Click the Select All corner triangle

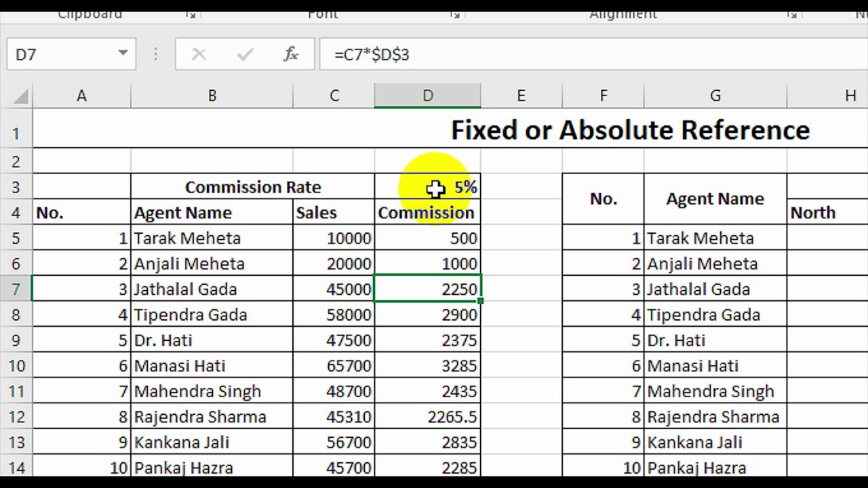click(x=21, y=96)
